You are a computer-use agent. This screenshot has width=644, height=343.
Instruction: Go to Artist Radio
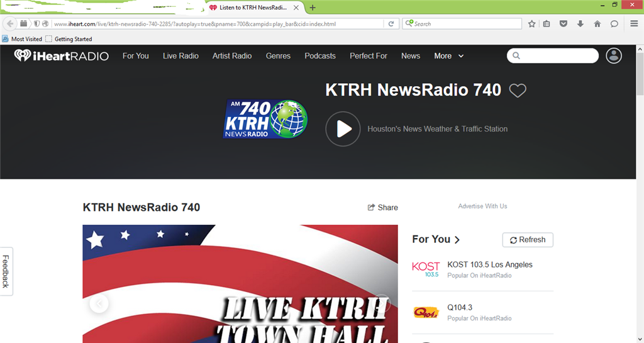[232, 56]
